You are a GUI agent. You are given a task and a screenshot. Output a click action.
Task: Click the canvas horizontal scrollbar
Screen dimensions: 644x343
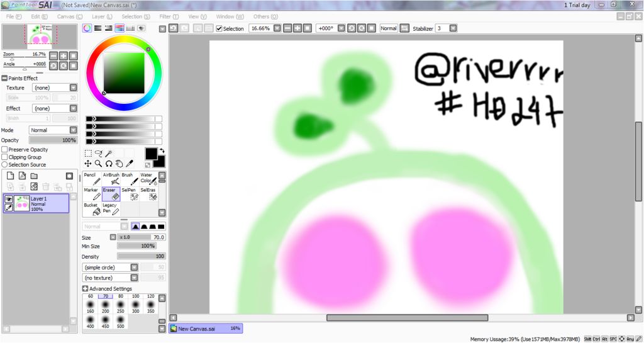pos(407,318)
